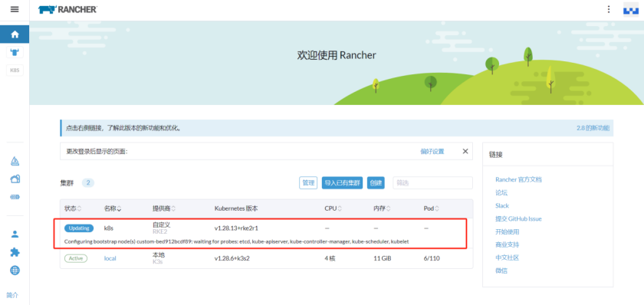The height and width of the screenshot is (305, 644).
Task: Click the 管理 button
Action: 308,183
